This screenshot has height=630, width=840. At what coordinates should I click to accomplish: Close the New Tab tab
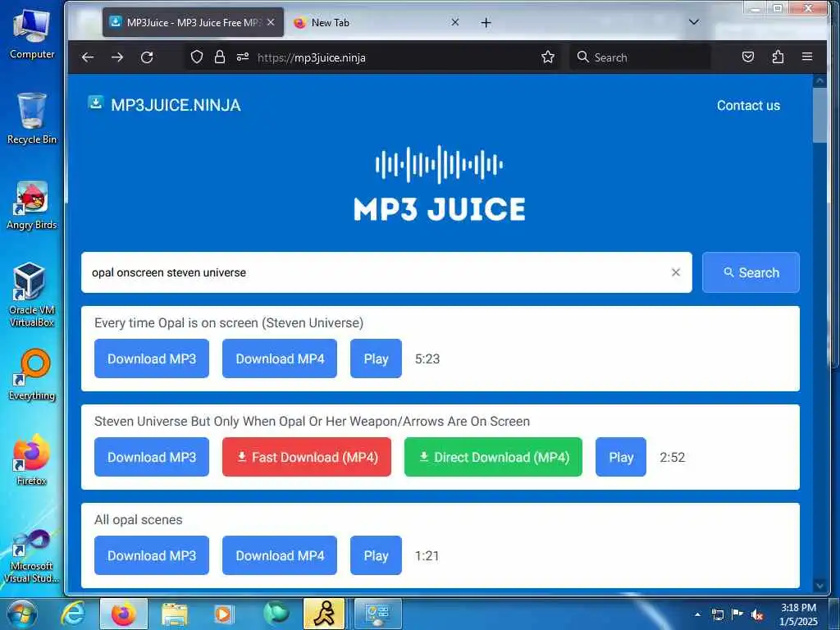click(454, 22)
